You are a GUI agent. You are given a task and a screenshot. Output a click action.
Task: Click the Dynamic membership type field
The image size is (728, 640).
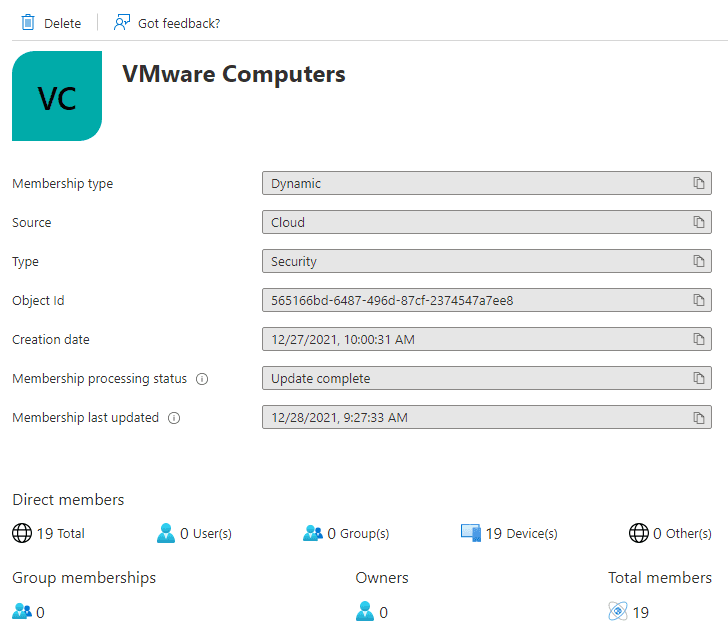coord(487,183)
